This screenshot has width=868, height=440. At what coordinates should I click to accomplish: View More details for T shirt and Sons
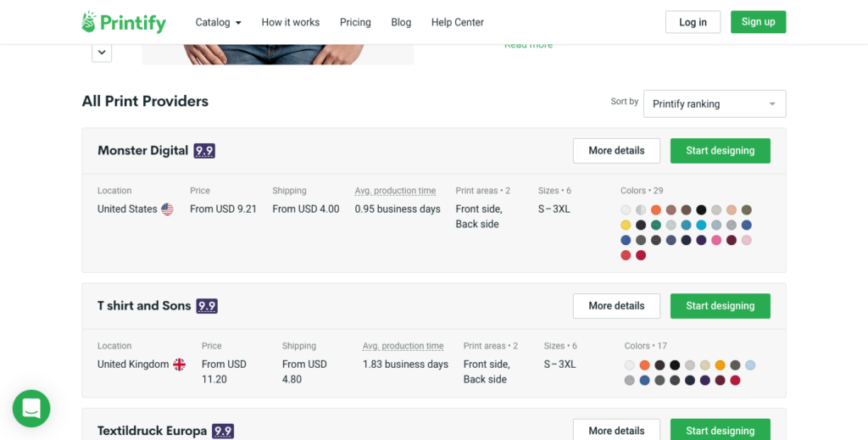(x=616, y=306)
